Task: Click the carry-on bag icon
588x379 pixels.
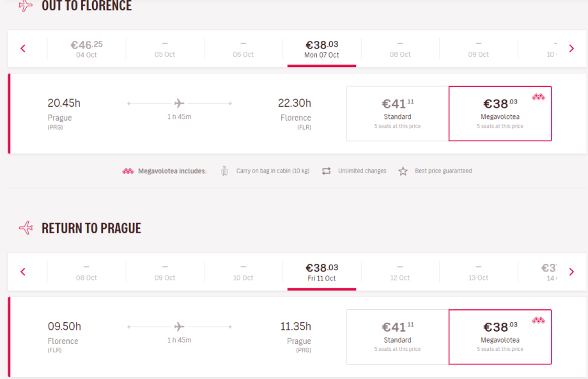Action: click(224, 171)
